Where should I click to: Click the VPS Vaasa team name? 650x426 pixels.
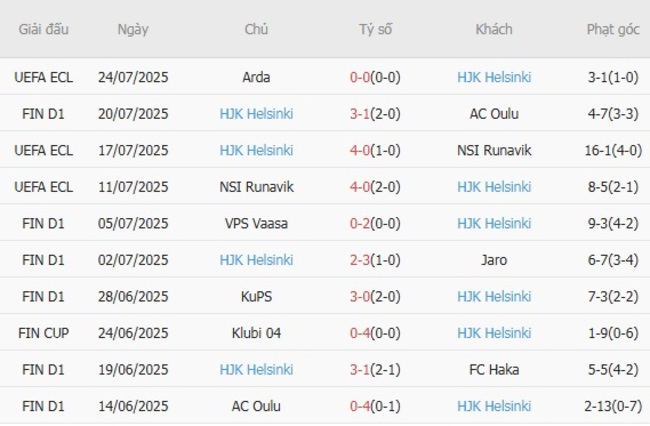[x=256, y=223]
